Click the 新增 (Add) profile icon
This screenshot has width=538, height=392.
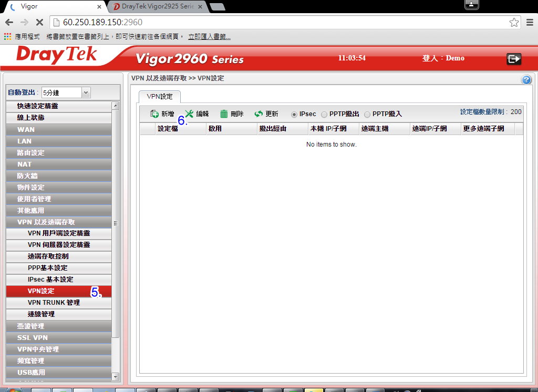154,114
